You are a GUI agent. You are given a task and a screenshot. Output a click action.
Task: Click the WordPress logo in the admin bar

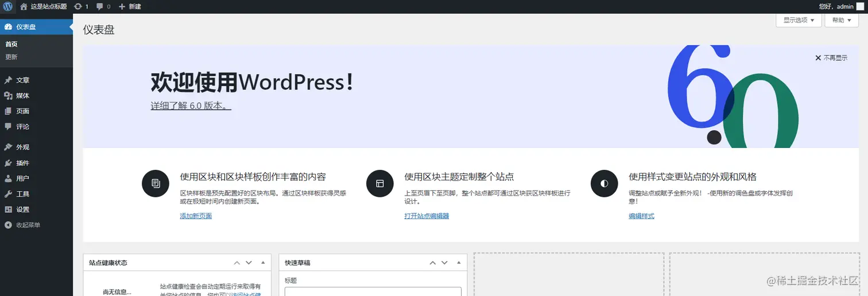(x=7, y=6)
